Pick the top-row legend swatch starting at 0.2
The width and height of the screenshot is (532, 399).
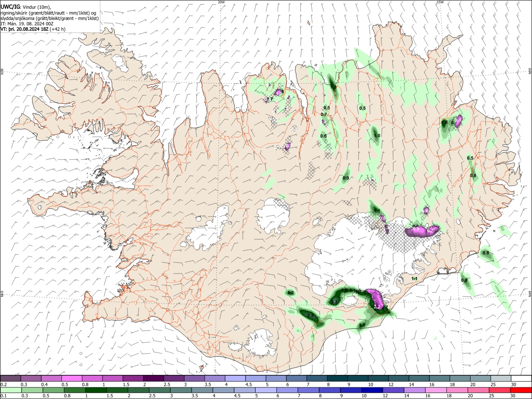(x=10, y=378)
